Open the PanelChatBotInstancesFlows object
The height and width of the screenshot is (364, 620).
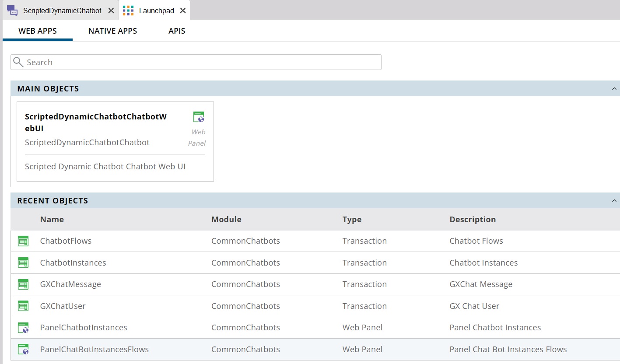coord(95,350)
